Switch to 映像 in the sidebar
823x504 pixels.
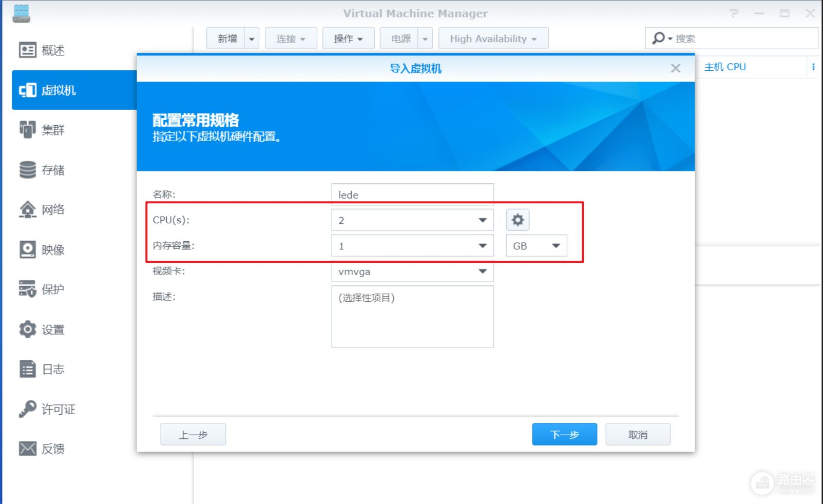click(x=53, y=249)
